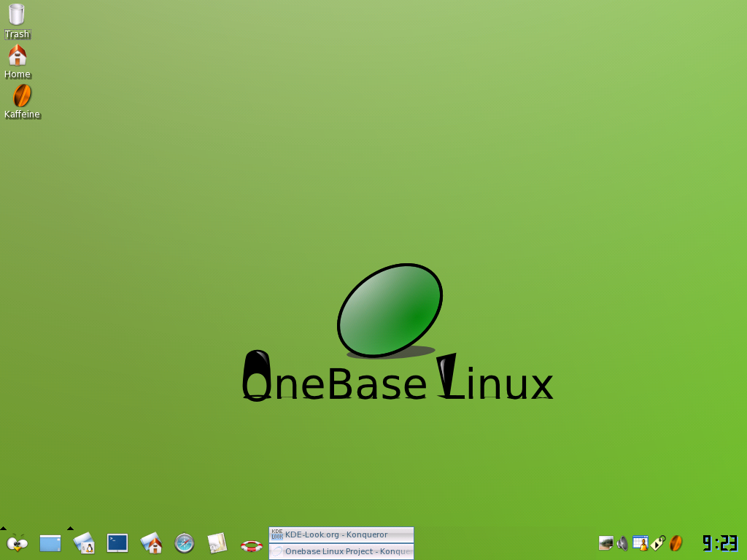Viewport: 747px width, 560px height.
Task: Open the home folder panel icon
Action: [152, 542]
